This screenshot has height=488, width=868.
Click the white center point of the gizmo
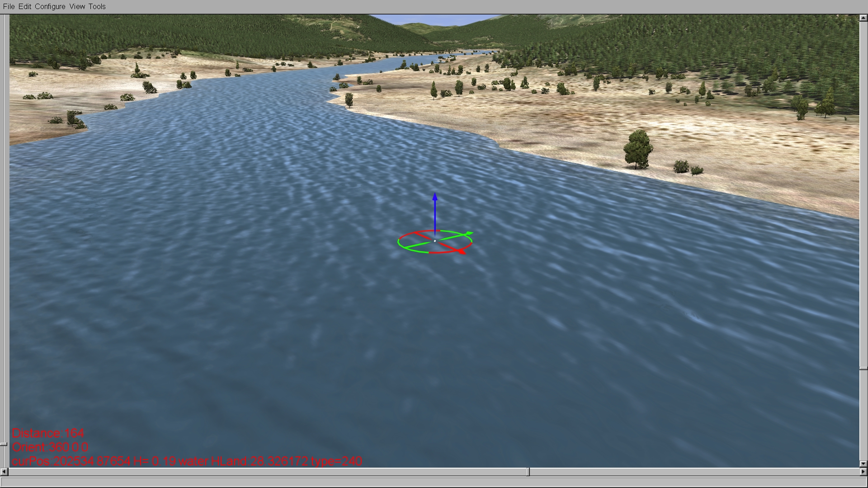pyautogui.click(x=435, y=241)
